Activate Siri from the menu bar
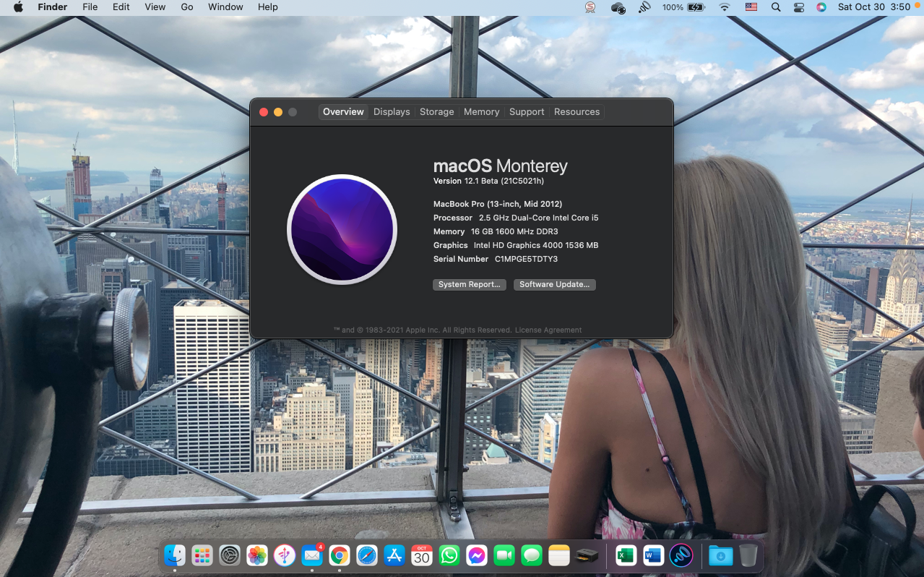This screenshot has height=577, width=924. click(821, 7)
